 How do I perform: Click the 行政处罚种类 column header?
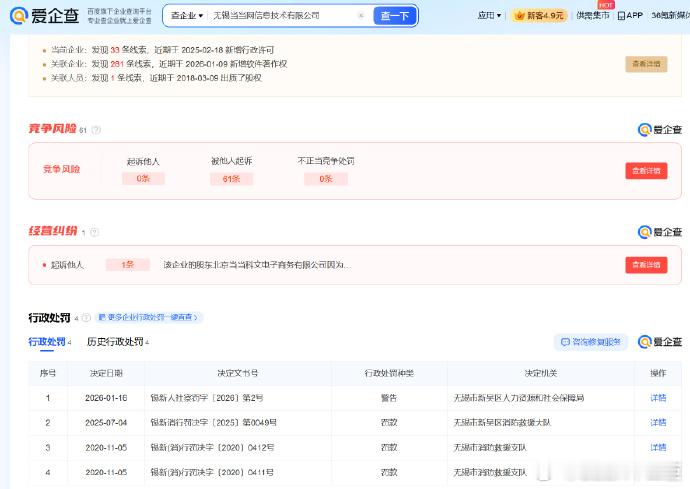tap(389, 373)
